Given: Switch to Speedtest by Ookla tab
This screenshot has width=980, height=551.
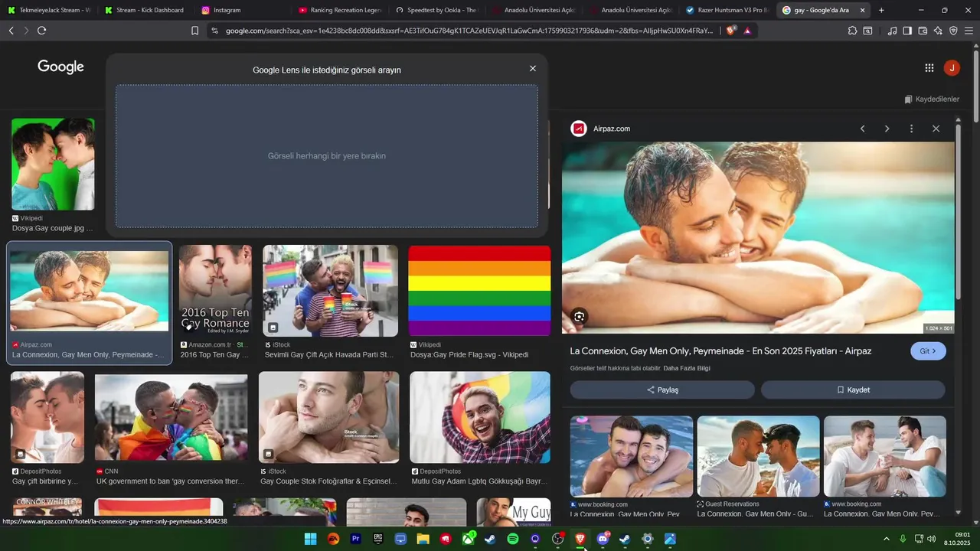Looking at the screenshot, I should (436, 10).
